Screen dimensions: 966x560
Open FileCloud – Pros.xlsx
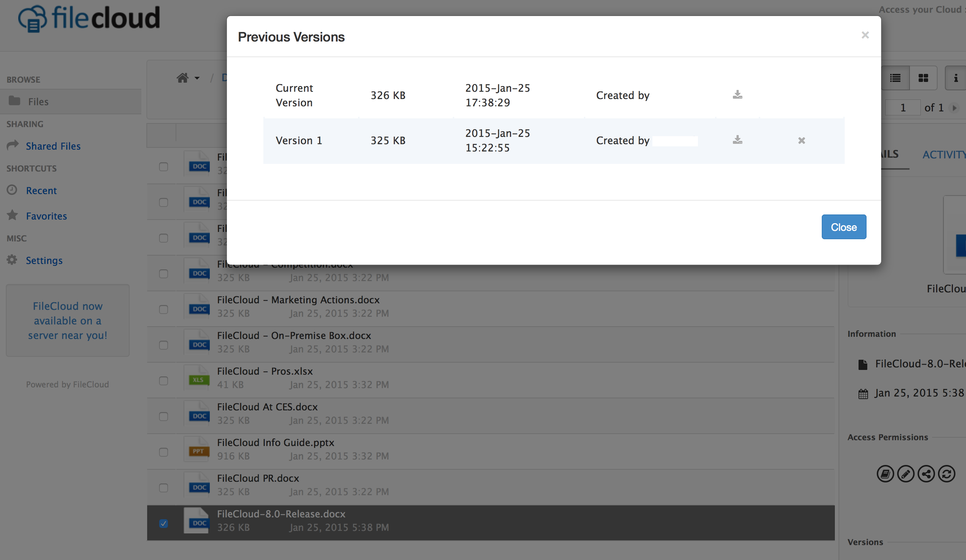click(265, 371)
